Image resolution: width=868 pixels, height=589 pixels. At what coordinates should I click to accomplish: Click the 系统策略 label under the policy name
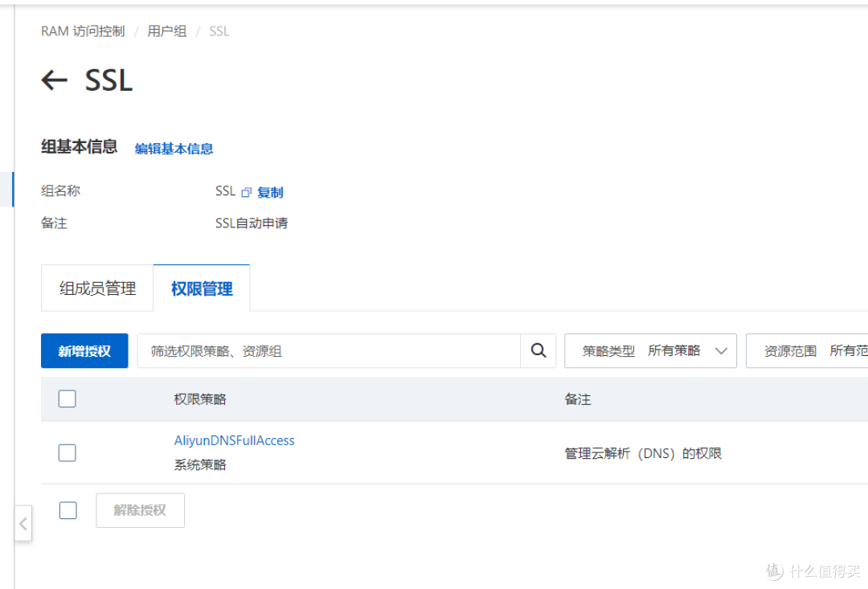(x=200, y=464)
